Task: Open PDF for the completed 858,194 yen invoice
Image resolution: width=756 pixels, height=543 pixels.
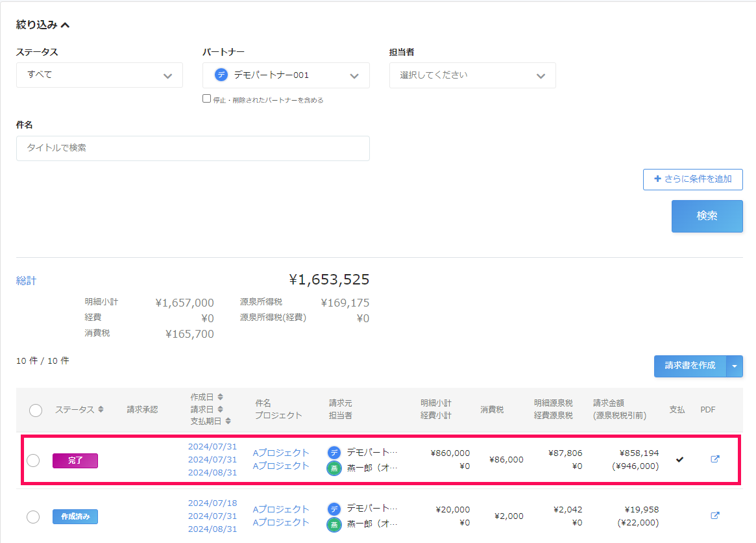Action: click(x=715, y=459)
